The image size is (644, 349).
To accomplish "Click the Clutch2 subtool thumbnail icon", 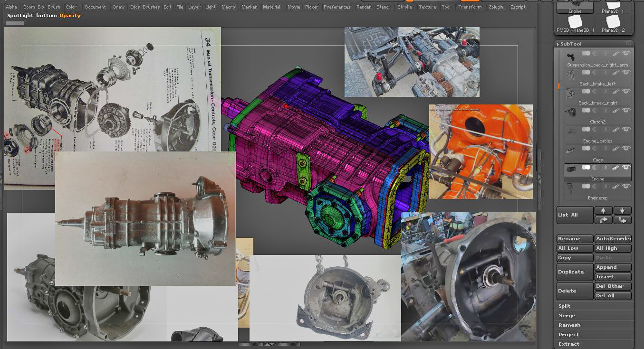I will tap(570, 113).
